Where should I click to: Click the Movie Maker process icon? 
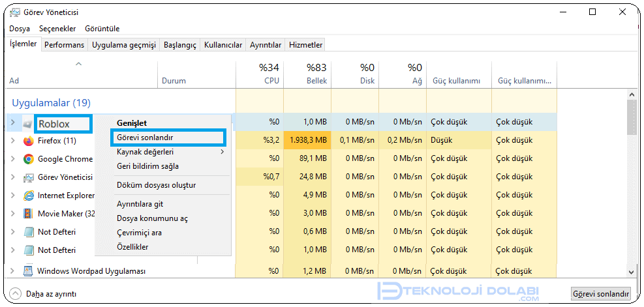click(x=28, y=214)
